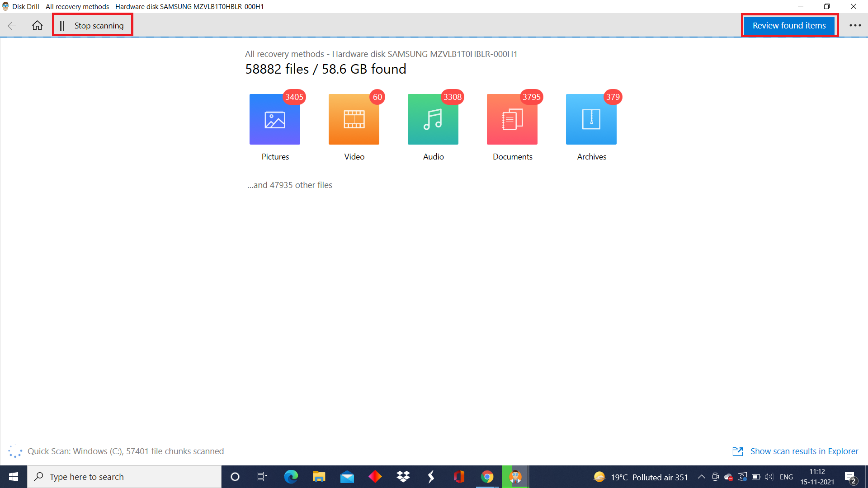
Task: Open the Archives category tile
Action: (x=591, y=119)
